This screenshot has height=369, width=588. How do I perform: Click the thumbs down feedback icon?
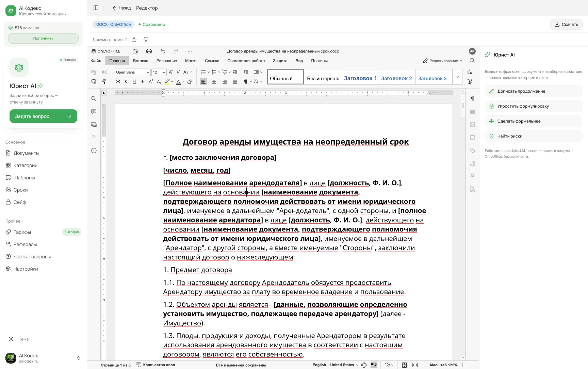pos(146,39)
